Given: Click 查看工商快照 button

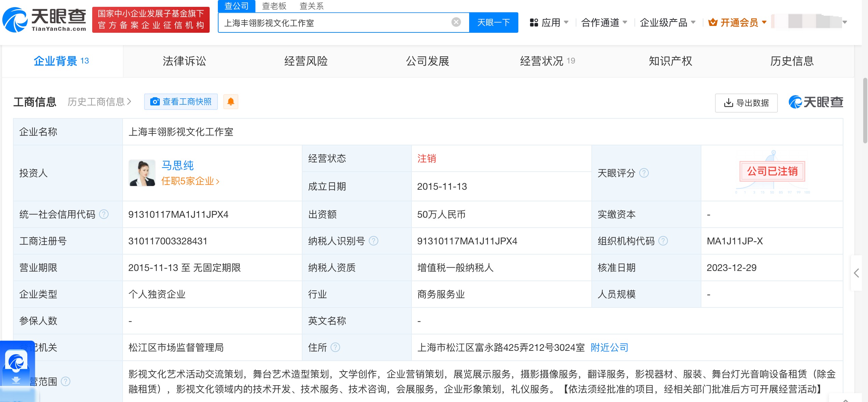Looking at the screenshot, I should [181, 102].
